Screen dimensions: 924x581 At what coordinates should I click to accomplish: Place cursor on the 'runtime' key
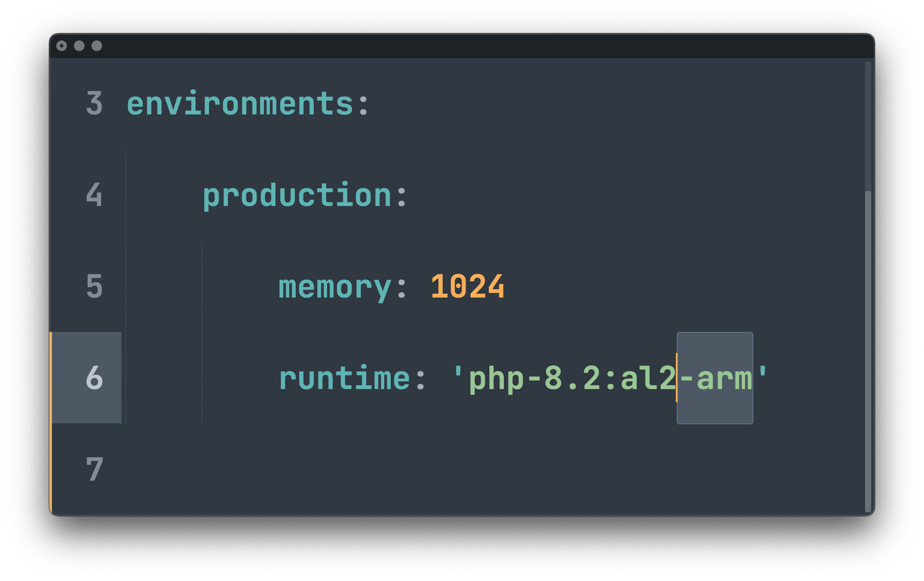pos(345,379)
